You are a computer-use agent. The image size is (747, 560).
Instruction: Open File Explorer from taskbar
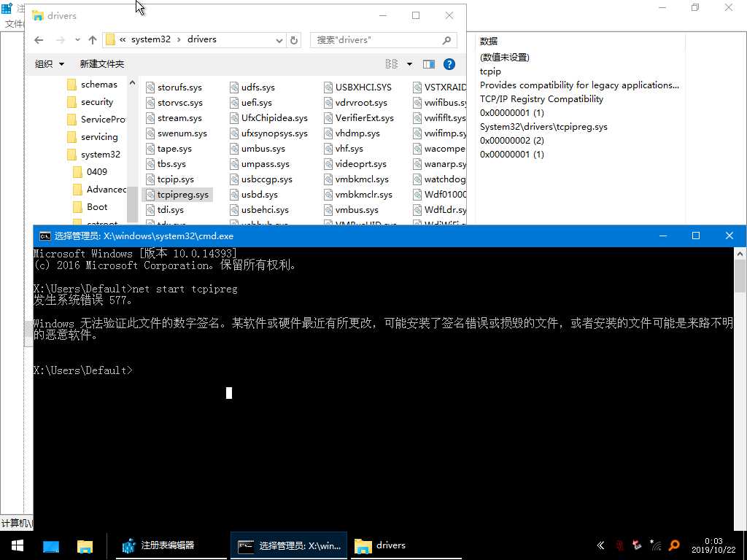click(x=85, y=545)
